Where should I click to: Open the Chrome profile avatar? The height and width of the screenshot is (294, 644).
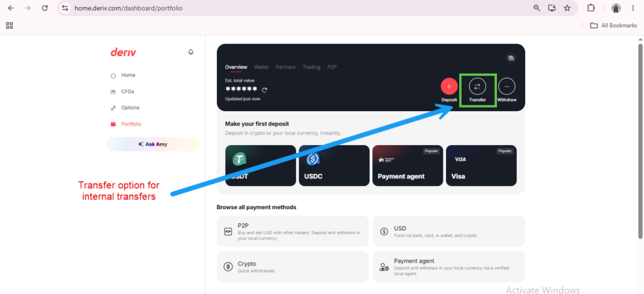point(616,8)
